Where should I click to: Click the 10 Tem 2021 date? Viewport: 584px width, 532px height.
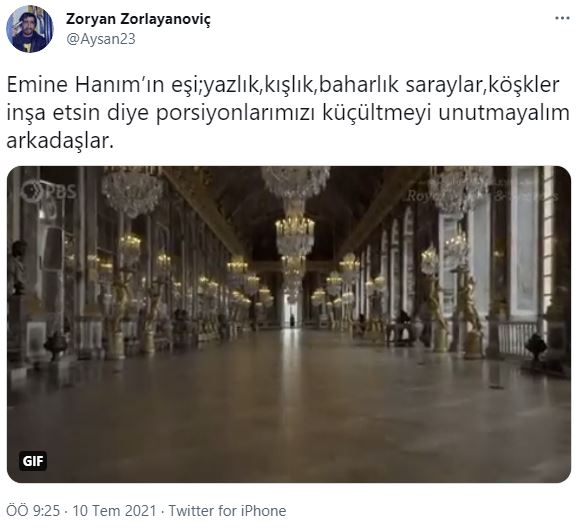[114, 511]
